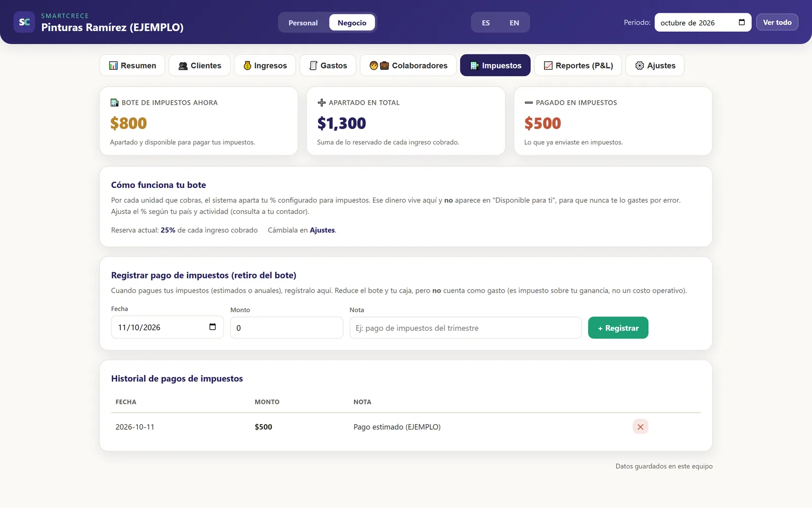The height and width of the screenshot is (508, 812).
Task: Click the Historial de pagos de impuestos heading
Action: pyautogui.click(x=177, y=378)
